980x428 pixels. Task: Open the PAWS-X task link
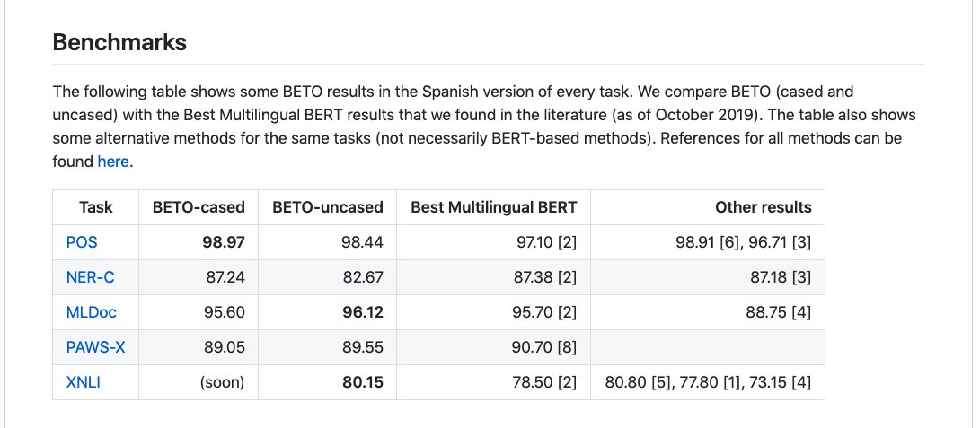coord(95,347)
